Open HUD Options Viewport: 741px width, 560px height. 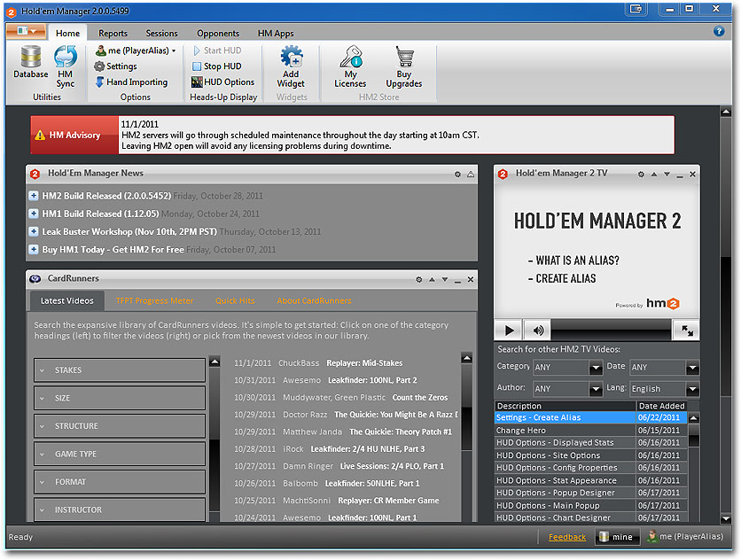222,82
